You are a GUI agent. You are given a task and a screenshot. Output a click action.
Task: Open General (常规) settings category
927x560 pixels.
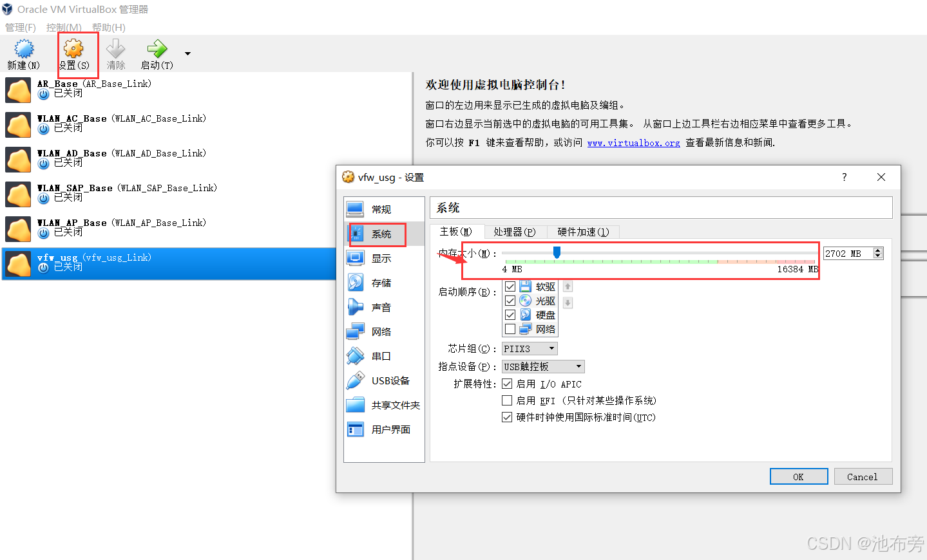coord(384,209)
